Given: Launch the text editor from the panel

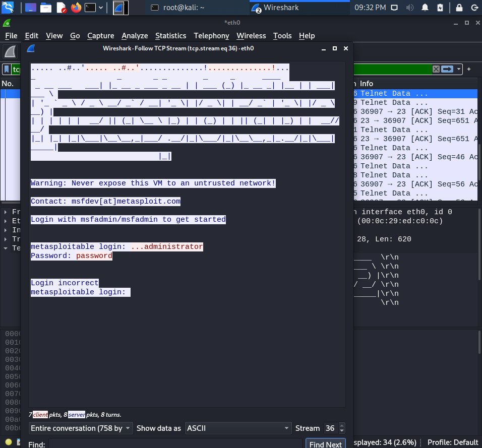Looking at the screenshot, I should pyautogui.click(x=61, y=8).
